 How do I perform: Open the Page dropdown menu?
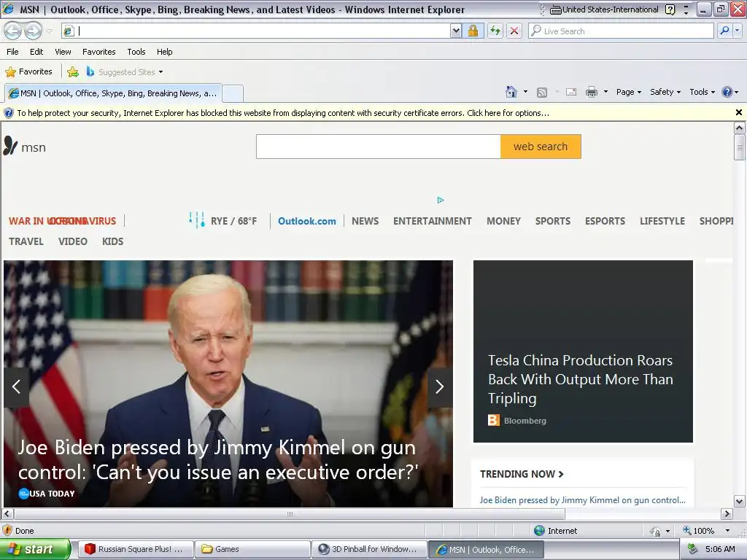[628, 92]
